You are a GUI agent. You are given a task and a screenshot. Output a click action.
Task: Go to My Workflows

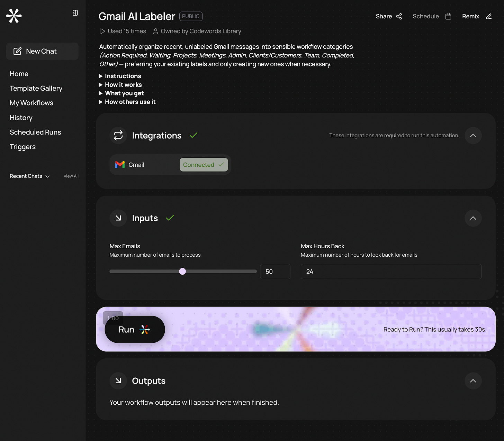[x=31, y=103]
